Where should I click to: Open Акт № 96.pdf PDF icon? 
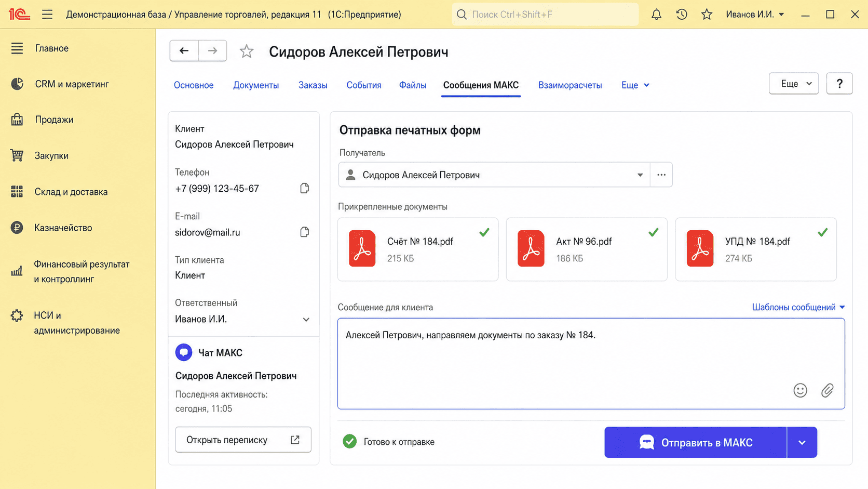click(531, 248)
